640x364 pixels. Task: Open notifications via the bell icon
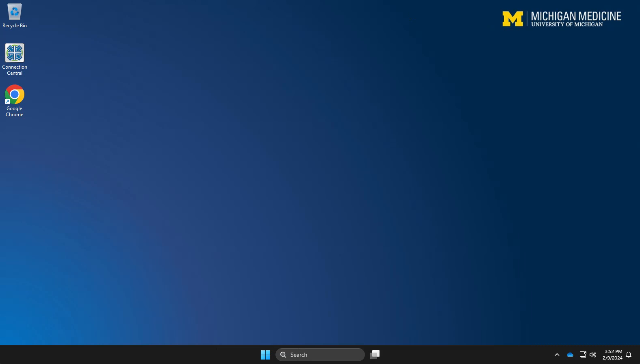click(x=629, y=355)
